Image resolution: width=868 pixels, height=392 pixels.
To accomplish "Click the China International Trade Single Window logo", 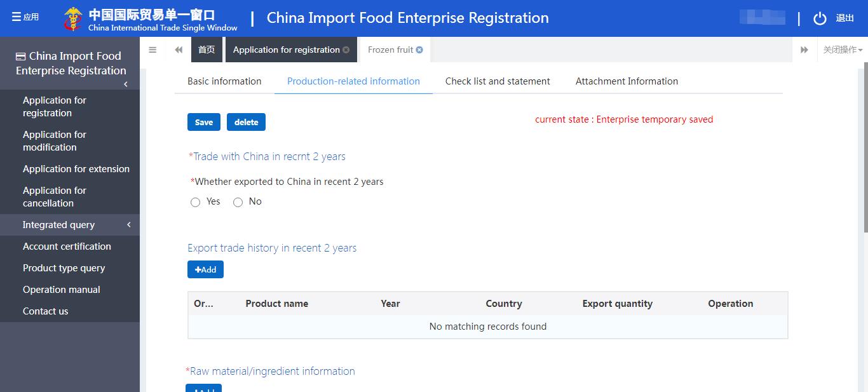I will pyautogui.click(x=72, y=19).
